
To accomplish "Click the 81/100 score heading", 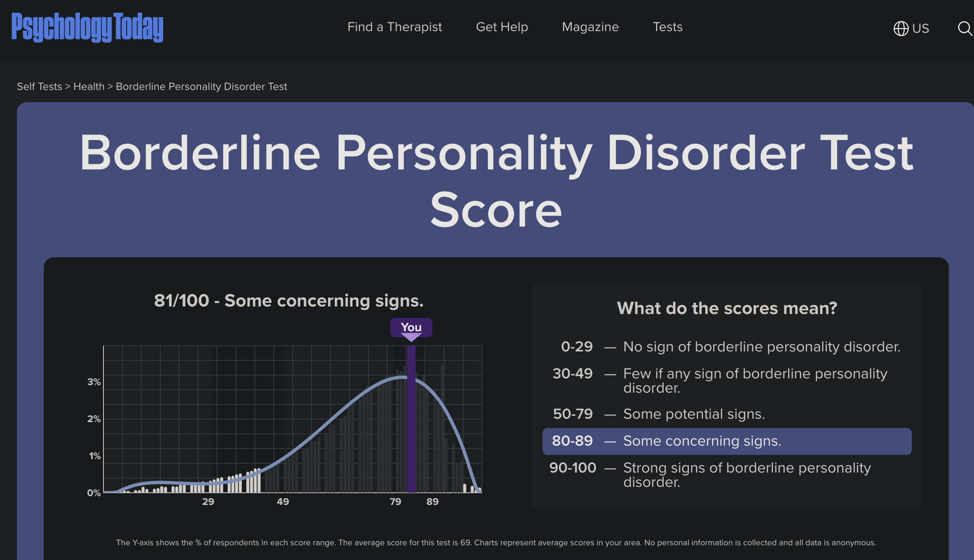I will (x=288, y=301).
